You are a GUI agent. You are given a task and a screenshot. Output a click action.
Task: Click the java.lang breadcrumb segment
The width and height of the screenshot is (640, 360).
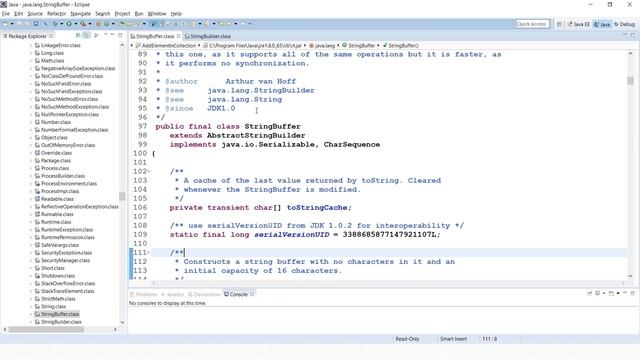[x=322, y=45]
